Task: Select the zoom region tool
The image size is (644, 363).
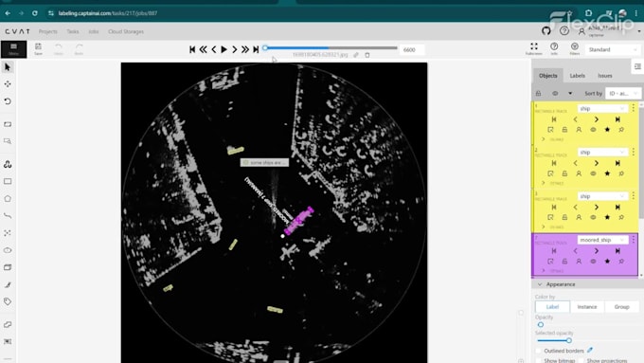Action: pyautogui.click(x=8, y=141)
